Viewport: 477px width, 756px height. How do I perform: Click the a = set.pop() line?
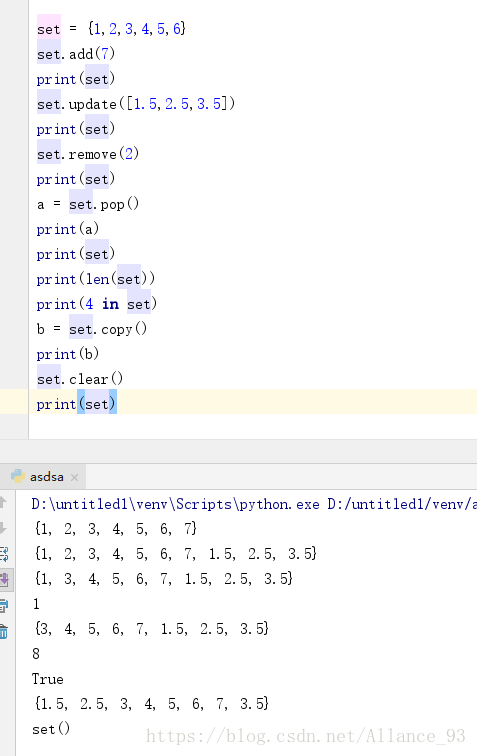(x=88, y=204)
